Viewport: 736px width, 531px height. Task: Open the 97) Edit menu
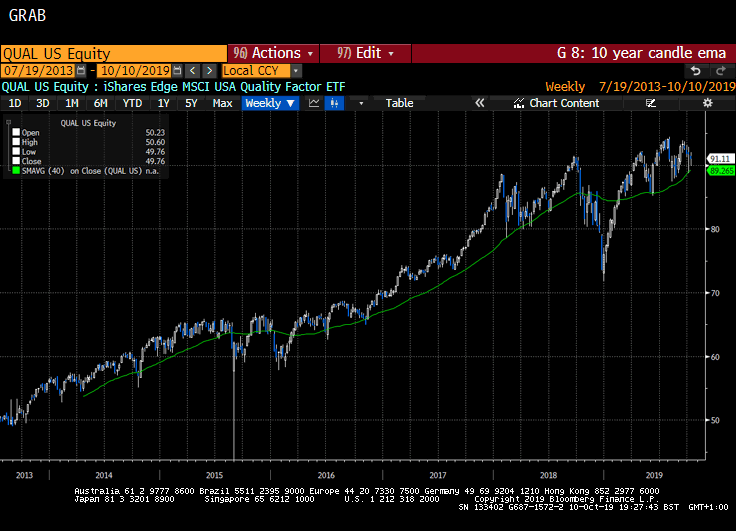(x=365, y=53)
